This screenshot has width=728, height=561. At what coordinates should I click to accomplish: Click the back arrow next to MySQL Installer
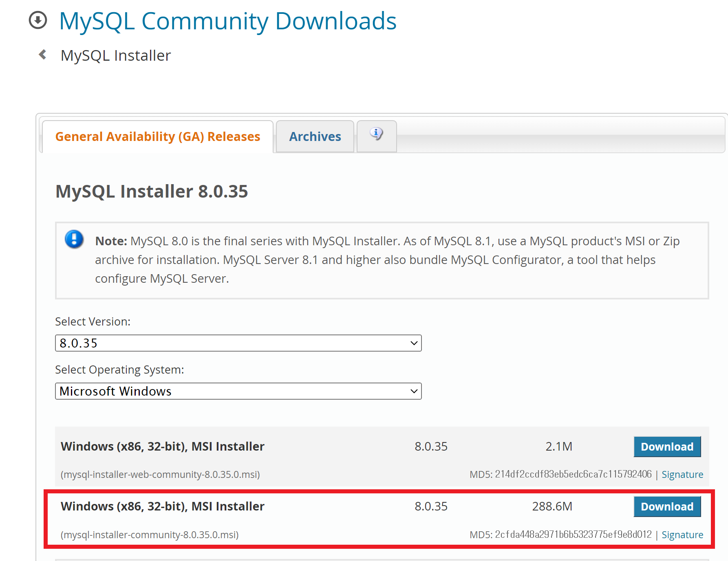(42, 55)
